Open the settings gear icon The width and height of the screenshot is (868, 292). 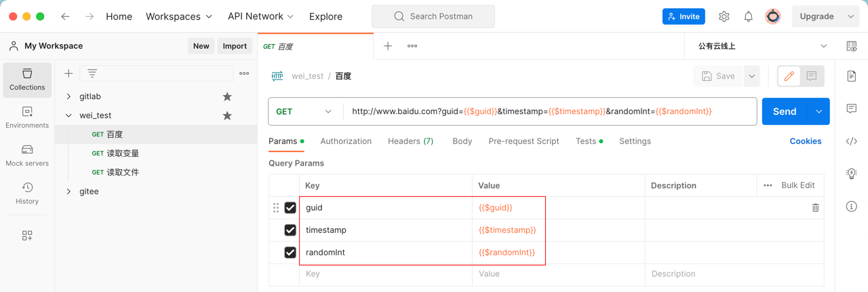(x=724, y=16)
